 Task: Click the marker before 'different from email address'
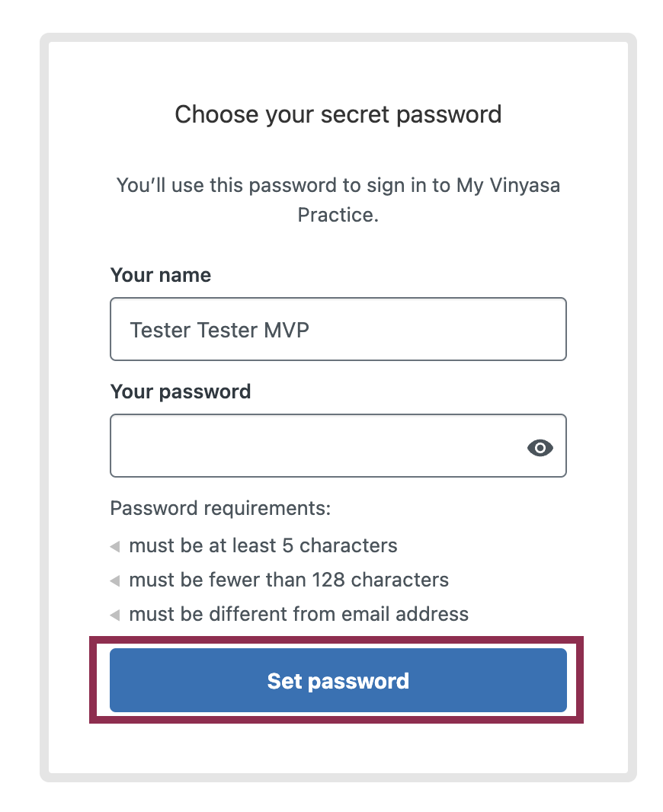[115, 615]
